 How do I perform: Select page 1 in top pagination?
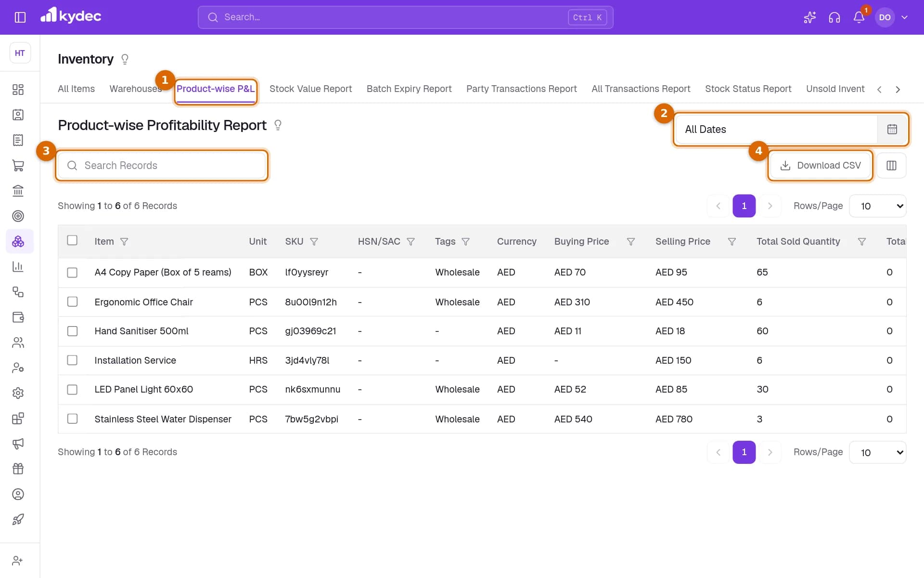point(744,206)
